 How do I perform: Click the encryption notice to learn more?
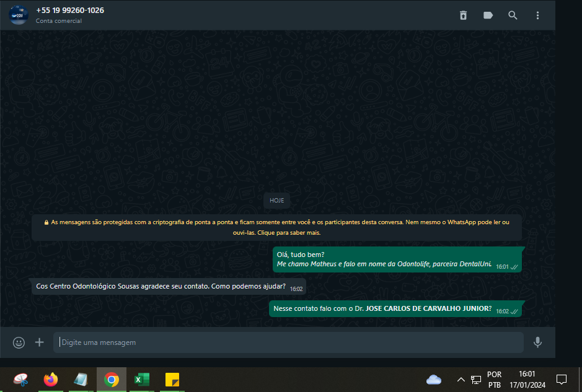[x=276, y=227]
